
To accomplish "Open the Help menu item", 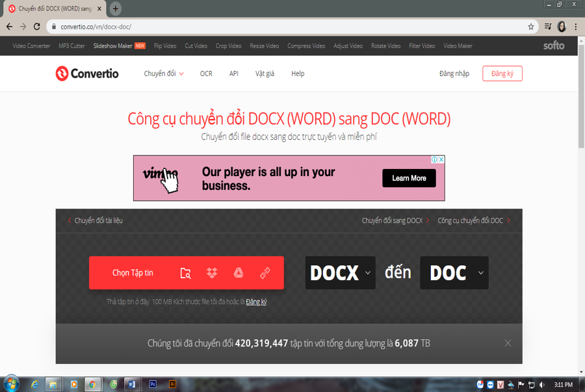I will pyautogui.click(x=298, y=73).
